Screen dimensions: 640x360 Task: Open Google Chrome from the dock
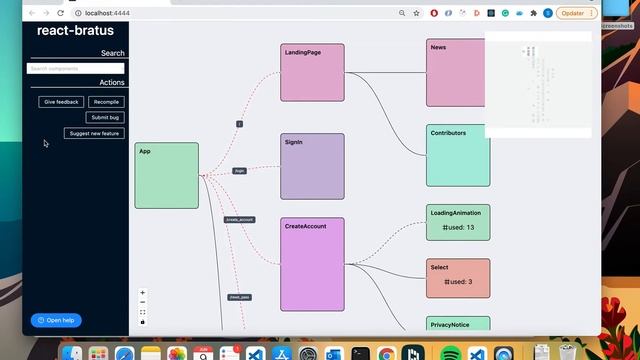point(387,353)
